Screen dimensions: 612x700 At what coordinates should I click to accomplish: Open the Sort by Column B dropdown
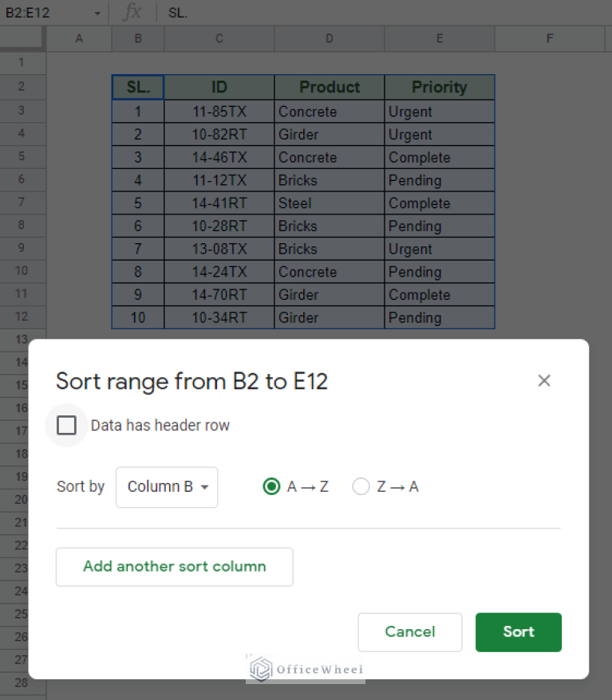[167, 487]
